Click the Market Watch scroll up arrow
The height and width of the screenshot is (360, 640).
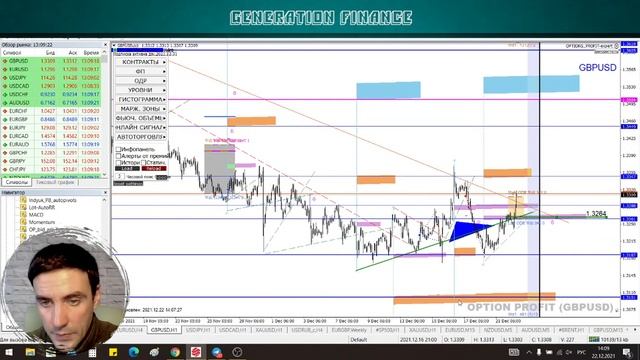(104, 53)
